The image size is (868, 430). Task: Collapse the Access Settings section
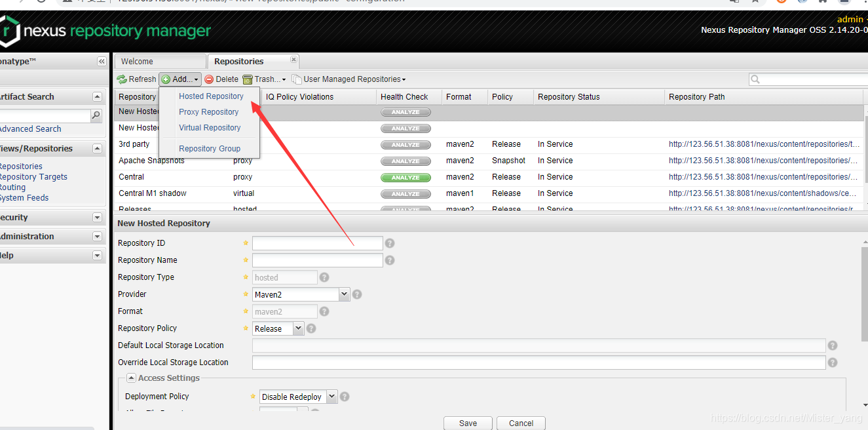131,378
